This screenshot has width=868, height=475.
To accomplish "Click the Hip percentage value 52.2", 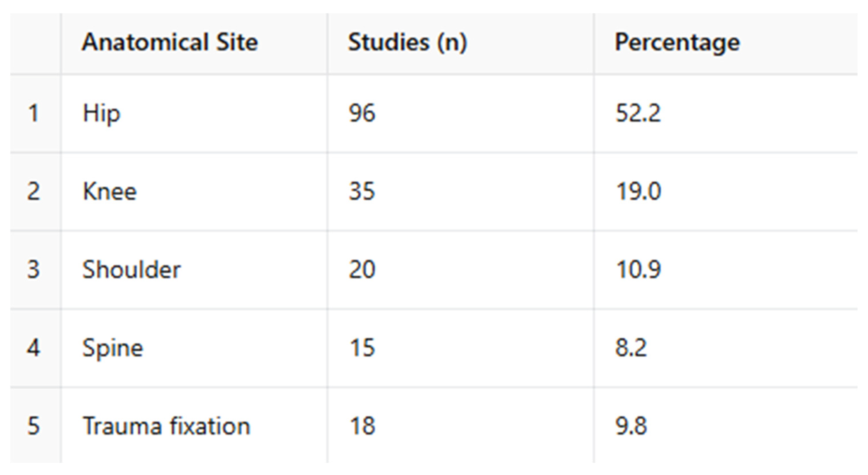I will coord(638,113).
